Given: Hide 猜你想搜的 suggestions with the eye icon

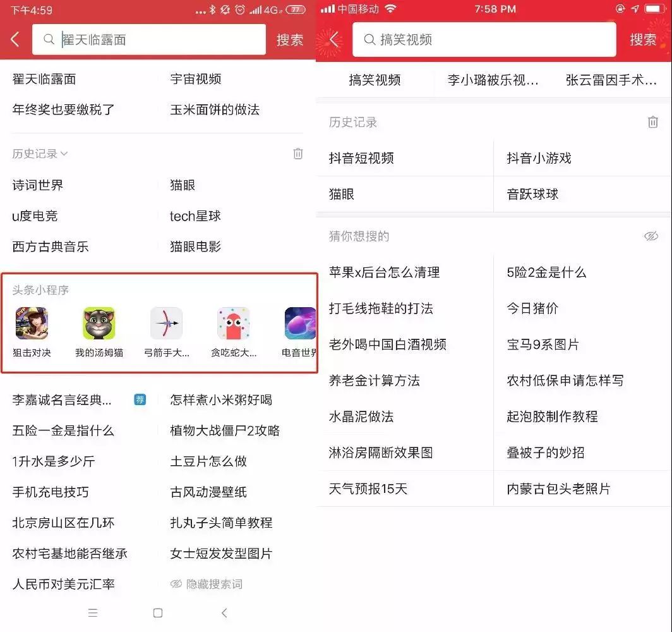Looking at the screenshot, I should tap(651, 236).
